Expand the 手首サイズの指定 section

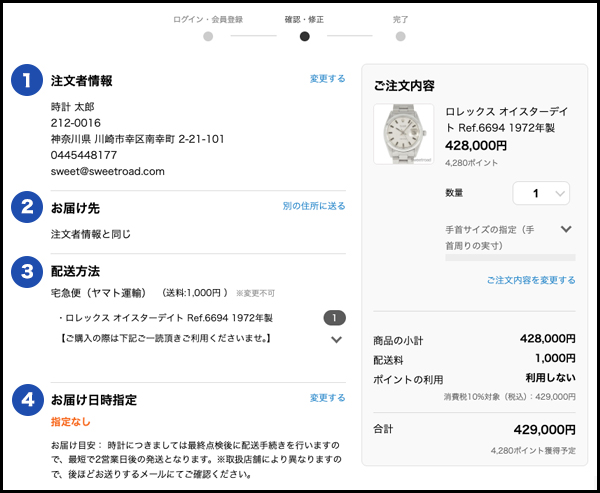click(566, 229)
